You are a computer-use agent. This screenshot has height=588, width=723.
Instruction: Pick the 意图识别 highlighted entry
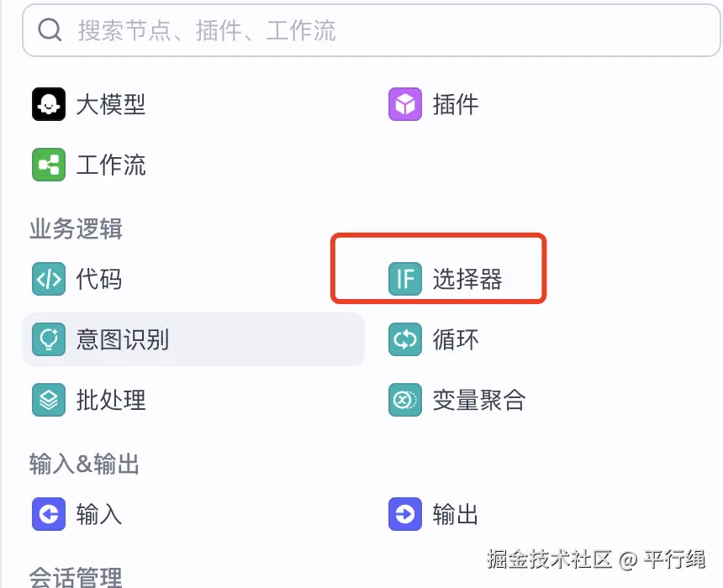123,339
